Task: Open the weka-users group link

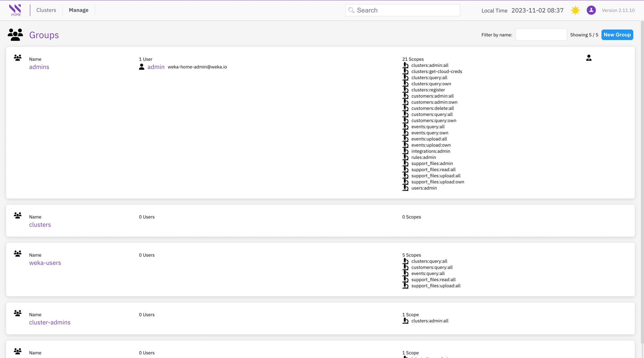Action: [x=45, y=263]
